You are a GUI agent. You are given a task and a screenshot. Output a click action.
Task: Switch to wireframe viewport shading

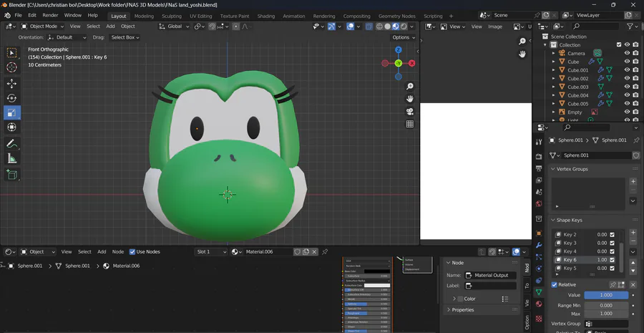click(x=379, y=26)
